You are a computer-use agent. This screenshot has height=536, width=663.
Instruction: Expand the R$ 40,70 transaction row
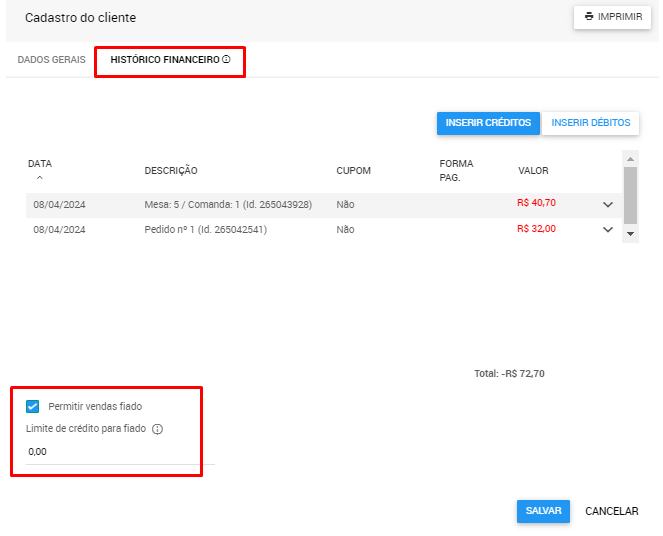pos(607,204)
